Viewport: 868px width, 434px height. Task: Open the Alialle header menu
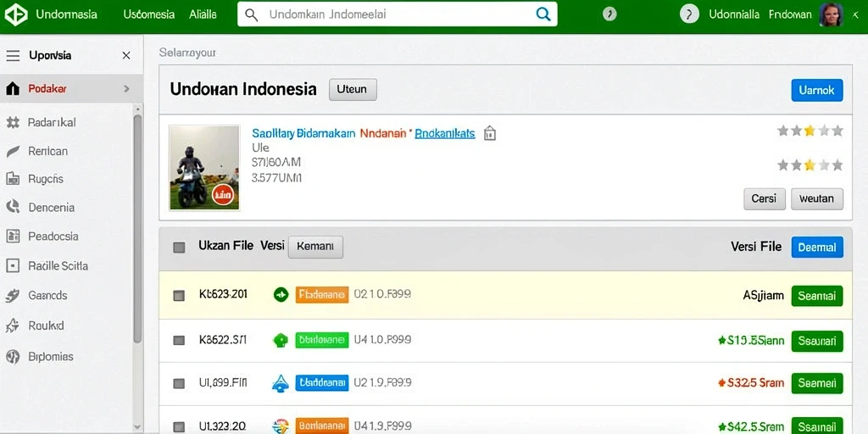point(203,14)
